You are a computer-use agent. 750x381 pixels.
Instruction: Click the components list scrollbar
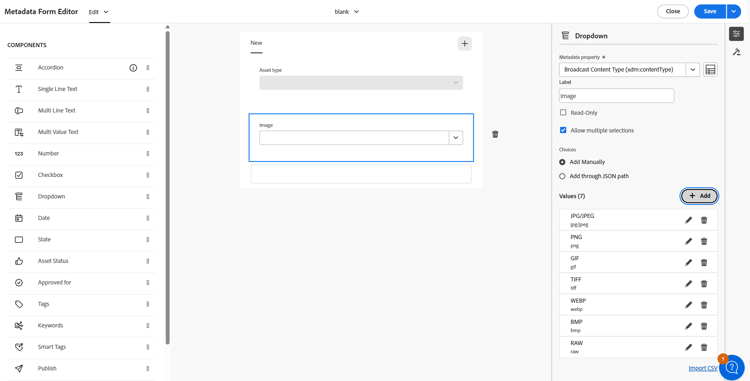point(167,187)
